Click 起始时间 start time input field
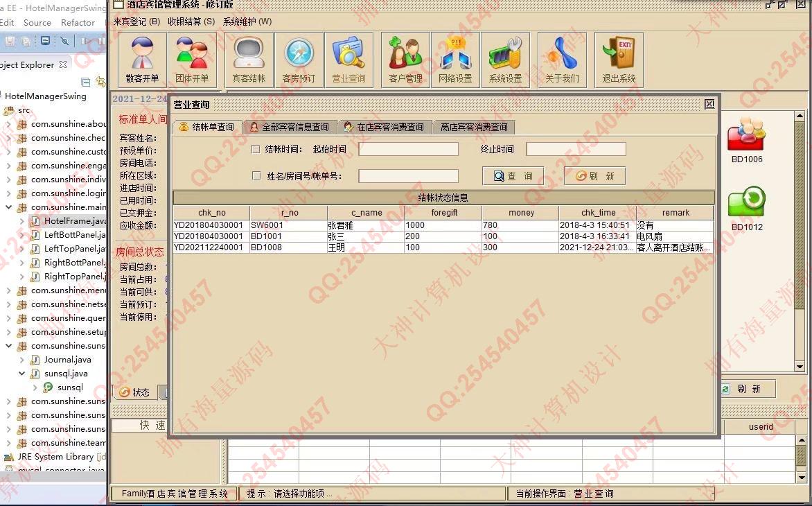This screenshot has height=506, width=812. [x=409, y=149]
